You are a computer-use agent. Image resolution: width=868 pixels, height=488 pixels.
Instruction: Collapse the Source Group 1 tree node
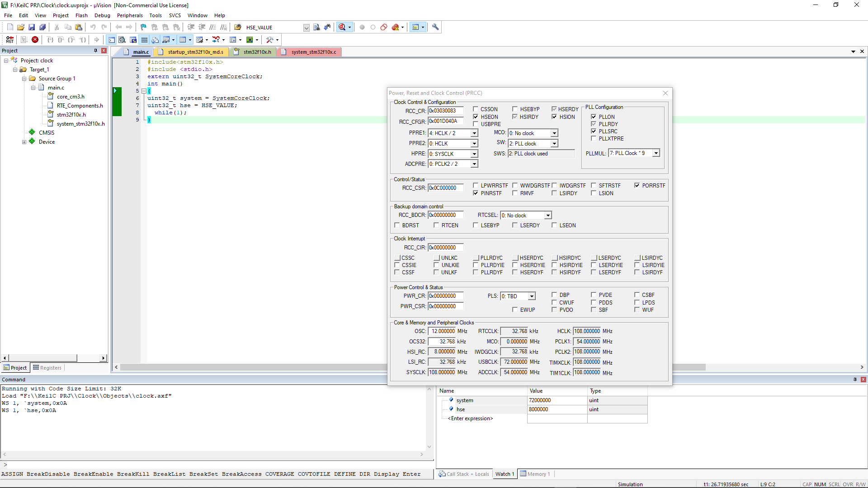[24, 78]
